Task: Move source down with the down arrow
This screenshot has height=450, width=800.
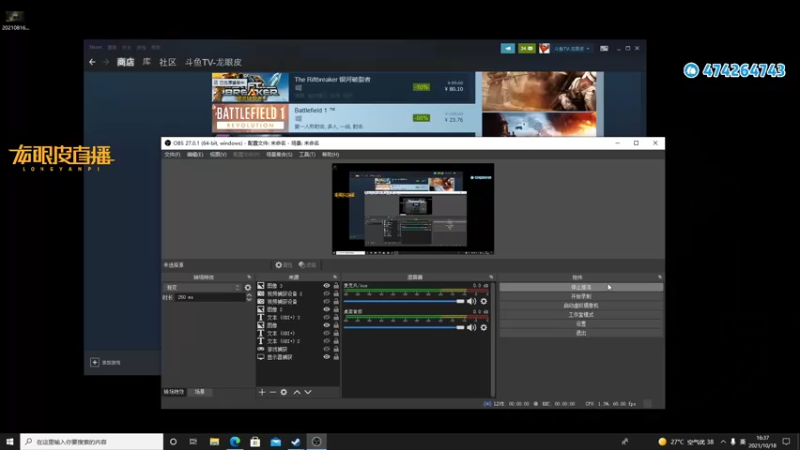Action: 308,392
